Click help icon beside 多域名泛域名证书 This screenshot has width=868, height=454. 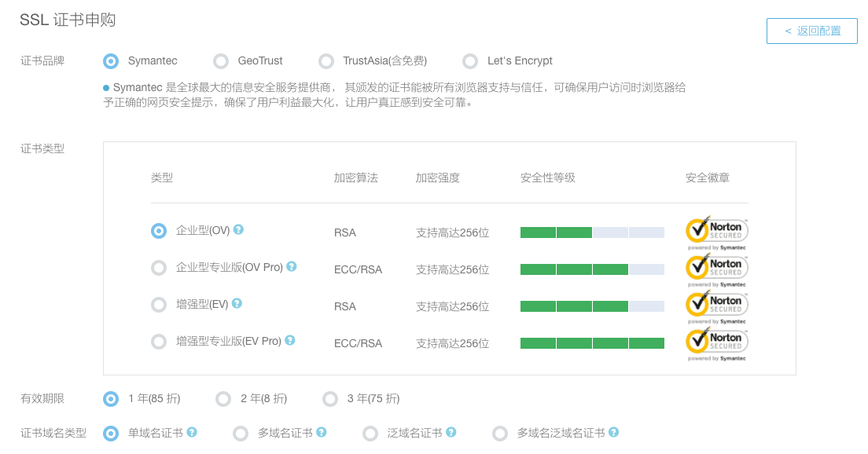click(x=613, y=433)
